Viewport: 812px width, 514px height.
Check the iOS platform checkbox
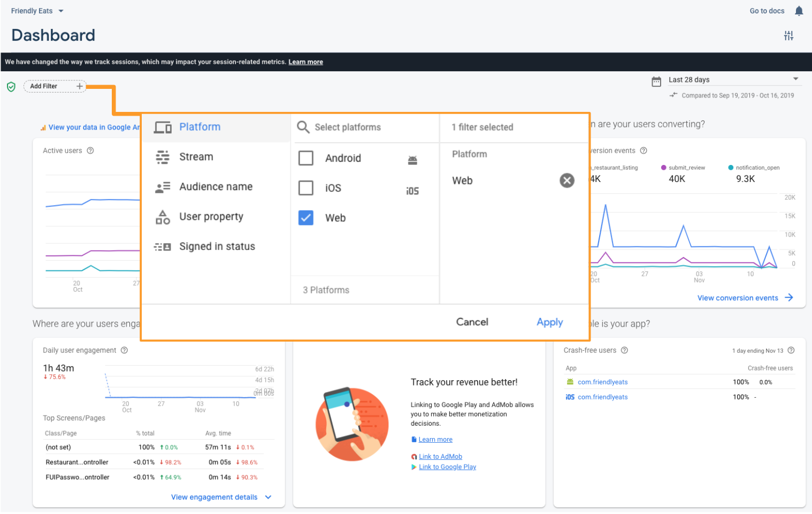306,188
